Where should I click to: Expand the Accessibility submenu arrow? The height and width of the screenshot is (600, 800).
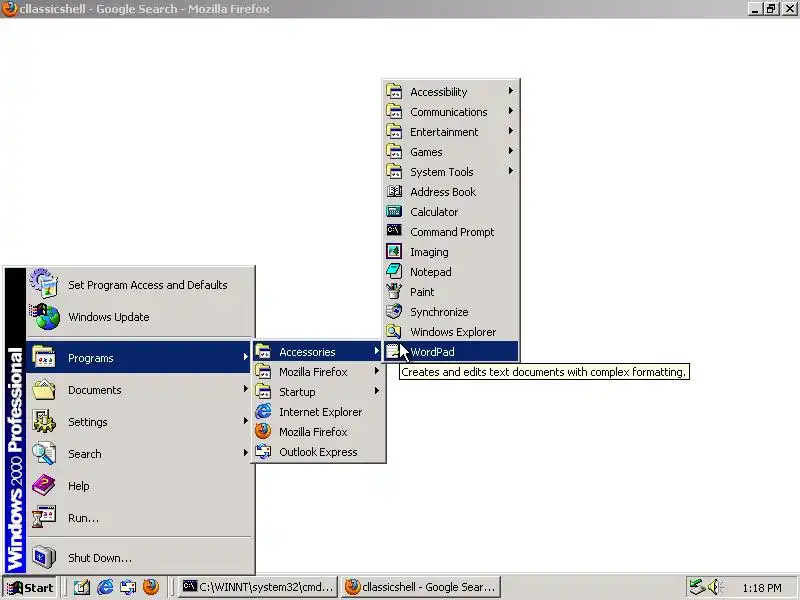pyautogui.click(x=510, y=91)
